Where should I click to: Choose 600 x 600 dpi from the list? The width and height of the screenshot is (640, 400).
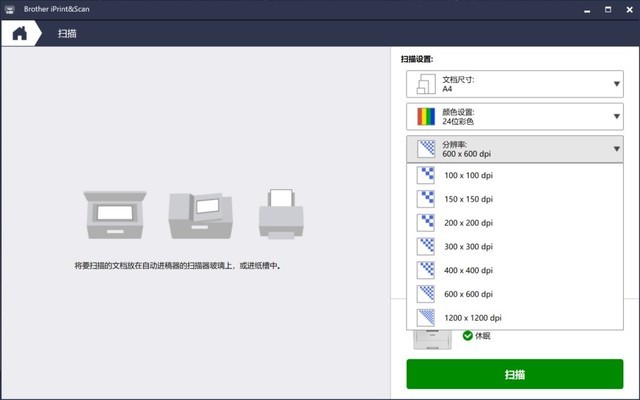[x=515, y=294]
